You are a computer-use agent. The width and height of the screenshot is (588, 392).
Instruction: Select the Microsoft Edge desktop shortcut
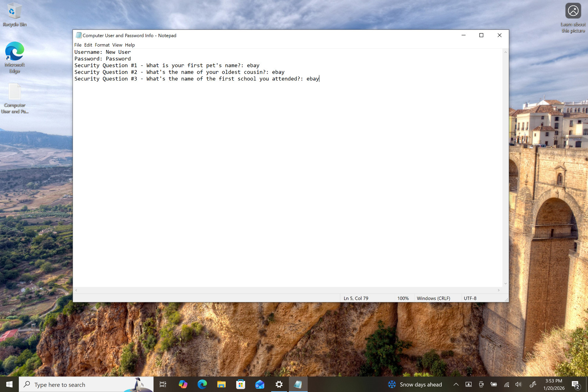[x=14, y=57]
